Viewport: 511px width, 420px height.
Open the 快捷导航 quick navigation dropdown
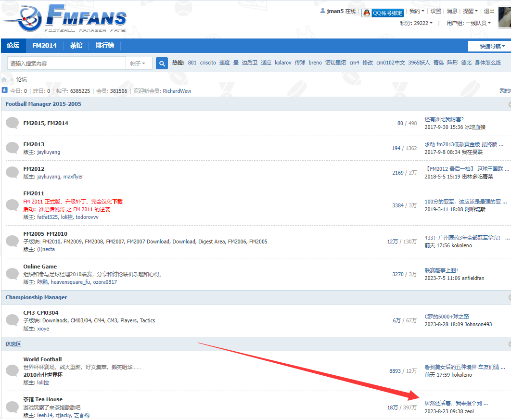coord(490,46)
